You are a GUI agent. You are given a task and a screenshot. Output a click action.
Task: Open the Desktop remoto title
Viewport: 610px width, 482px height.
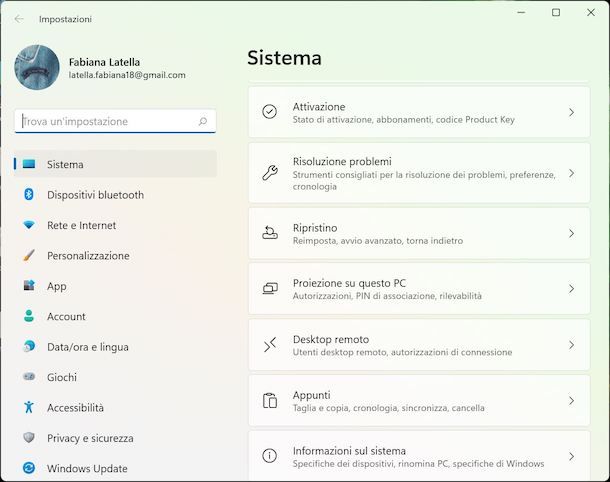point(331,340)
